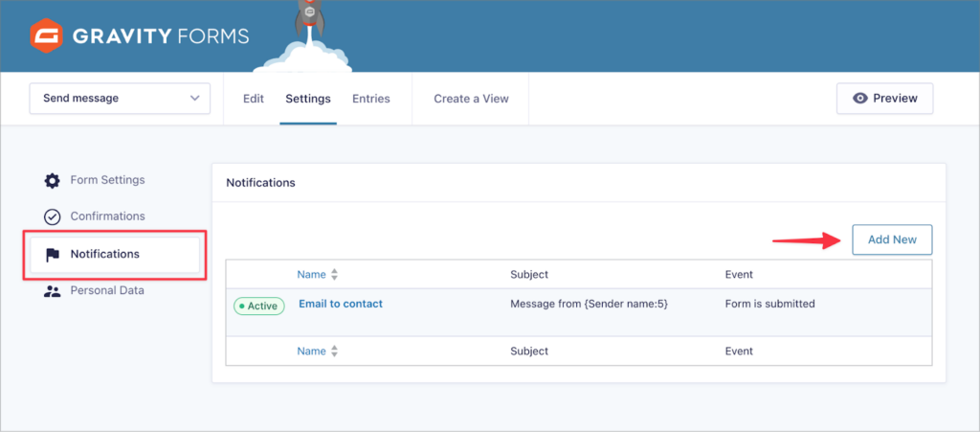Click the 'Message from {Sender name:5}' subject
This screenshot has height=432, width=980.
tap(590, 304)
